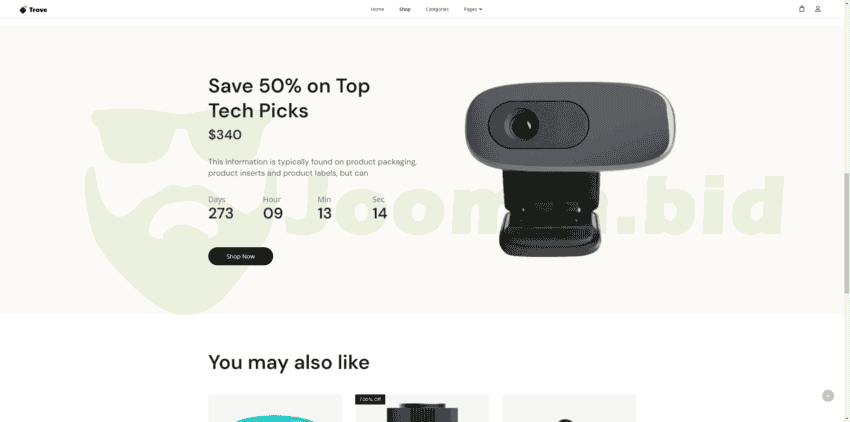Open the user account icon
The height and width of the screenshot is (422, 850).
pos(817,9)
